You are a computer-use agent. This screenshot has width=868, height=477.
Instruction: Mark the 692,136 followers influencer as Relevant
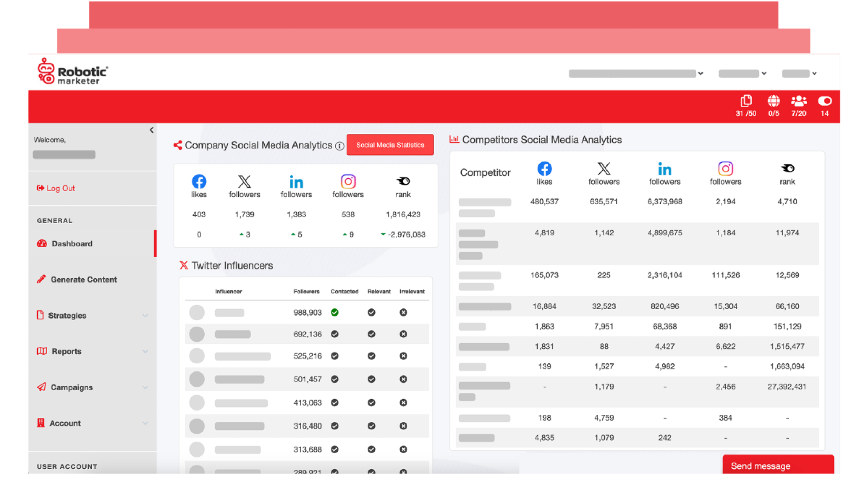371,334
